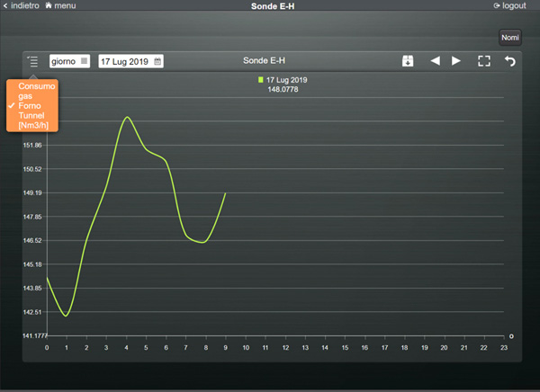Open the series list icon

32,61
